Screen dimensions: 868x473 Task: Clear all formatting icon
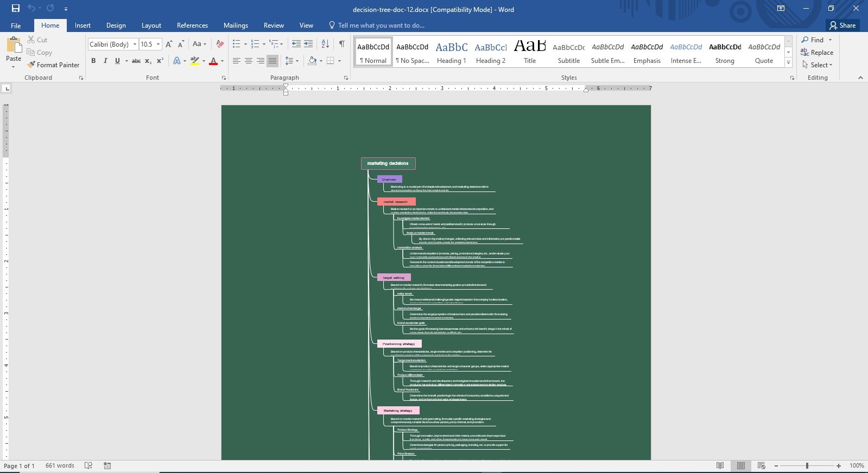(220, 44)
